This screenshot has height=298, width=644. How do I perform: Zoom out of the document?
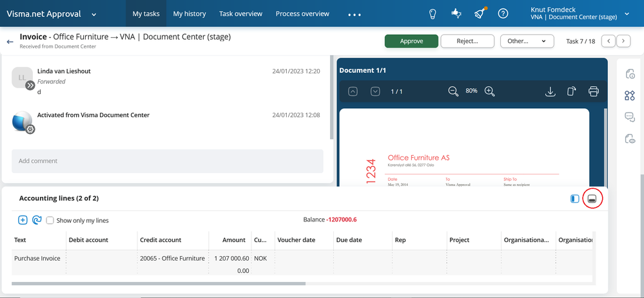click(x=453, y=91)
